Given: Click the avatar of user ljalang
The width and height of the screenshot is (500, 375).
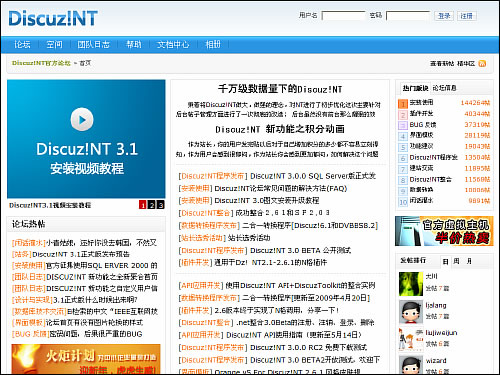Looking at the screenshot, I should [411, 312].
